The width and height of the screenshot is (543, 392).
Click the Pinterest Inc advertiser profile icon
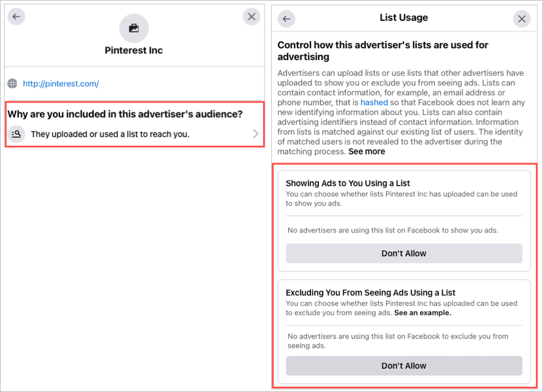pos(134,28)
